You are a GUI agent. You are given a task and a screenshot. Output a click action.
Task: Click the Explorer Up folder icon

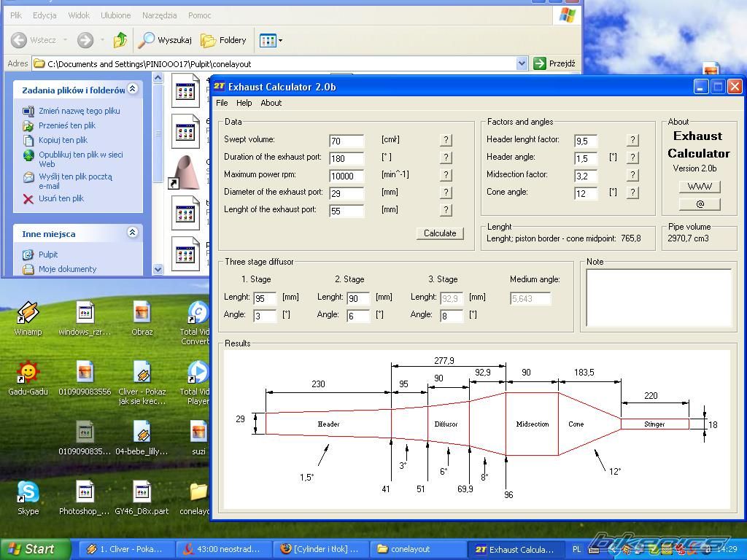(x=120, y=40)
